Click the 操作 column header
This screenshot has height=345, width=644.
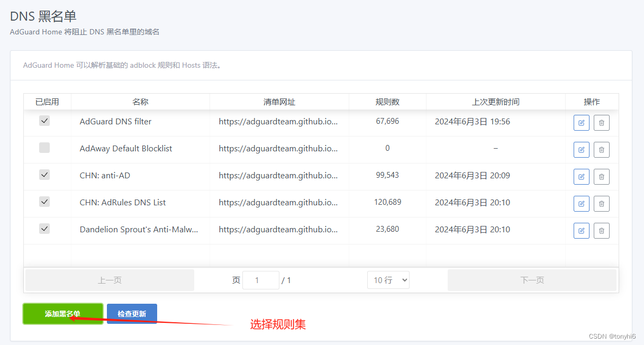592,102
